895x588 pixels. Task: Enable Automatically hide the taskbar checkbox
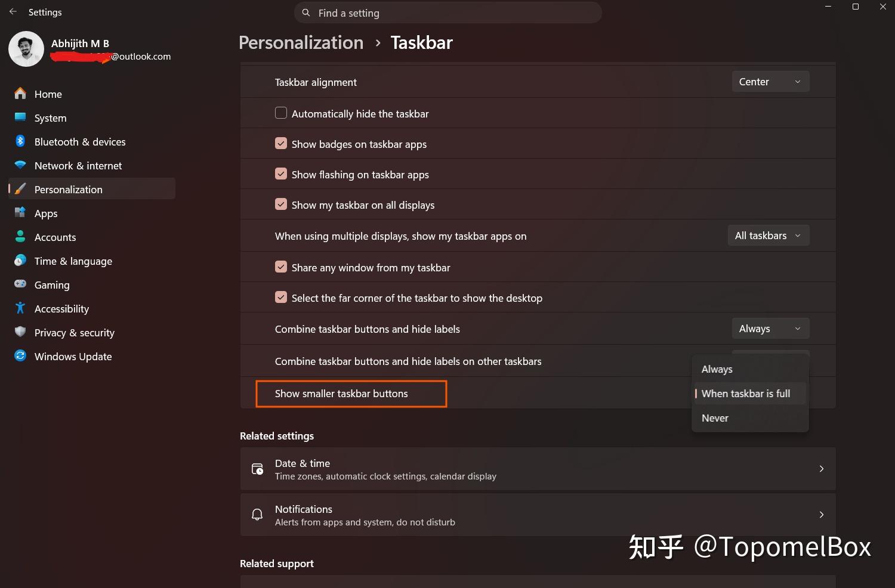[281, 113]
